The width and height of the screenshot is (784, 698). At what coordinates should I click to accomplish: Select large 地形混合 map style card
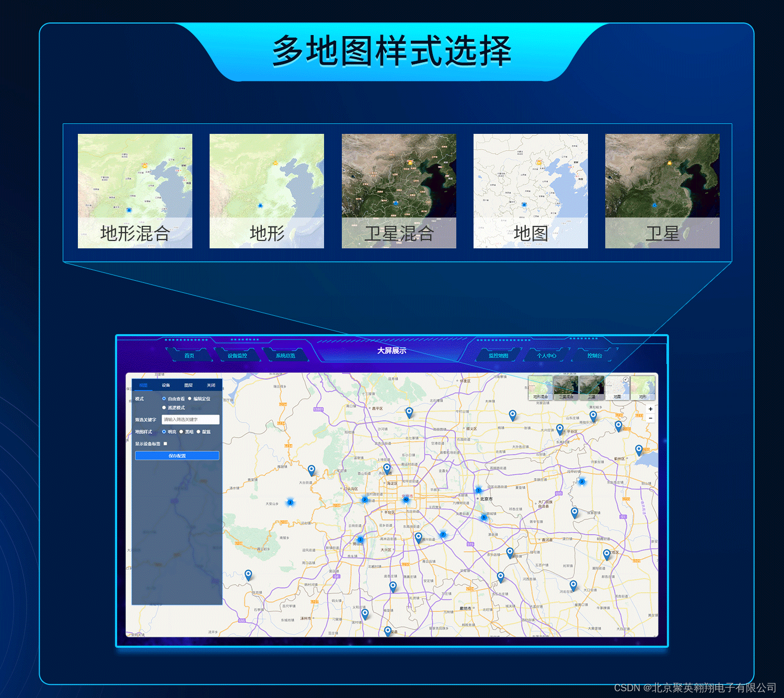coord(135,191)
